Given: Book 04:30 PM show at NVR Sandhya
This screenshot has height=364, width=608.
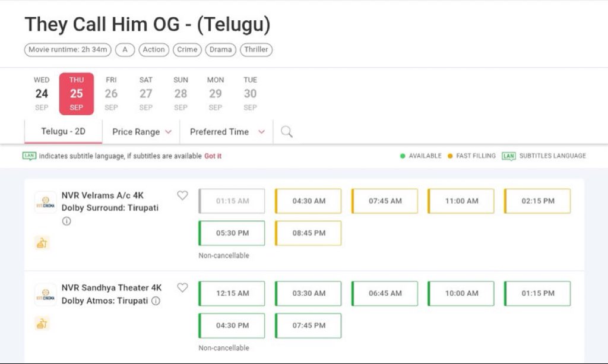Looking at the screenshot, I should tap(232, 325).
